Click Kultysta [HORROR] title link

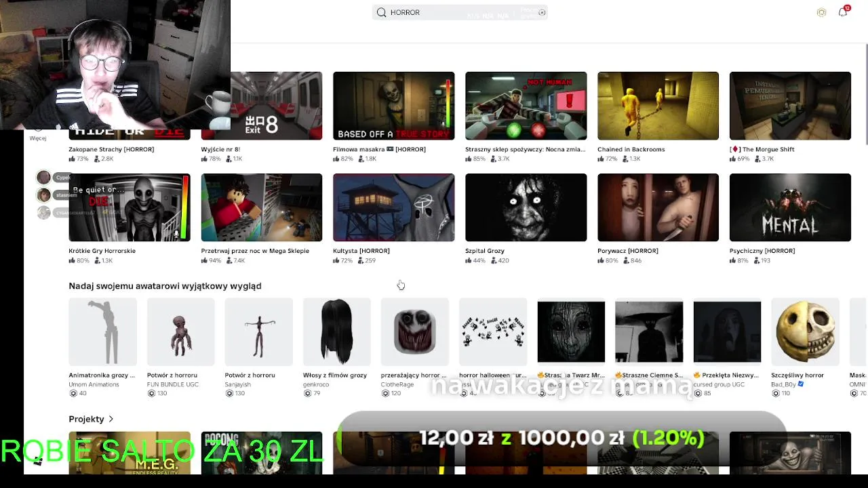(x=361, y=251)
